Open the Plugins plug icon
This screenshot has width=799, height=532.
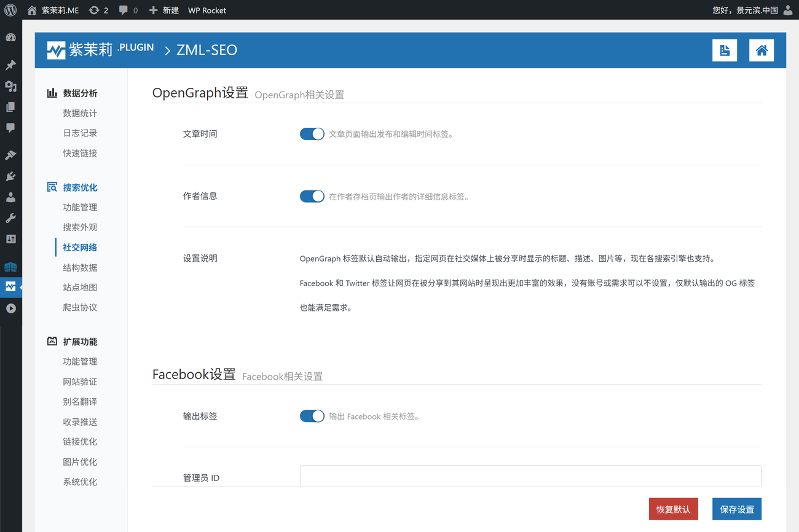coord(10,176)
